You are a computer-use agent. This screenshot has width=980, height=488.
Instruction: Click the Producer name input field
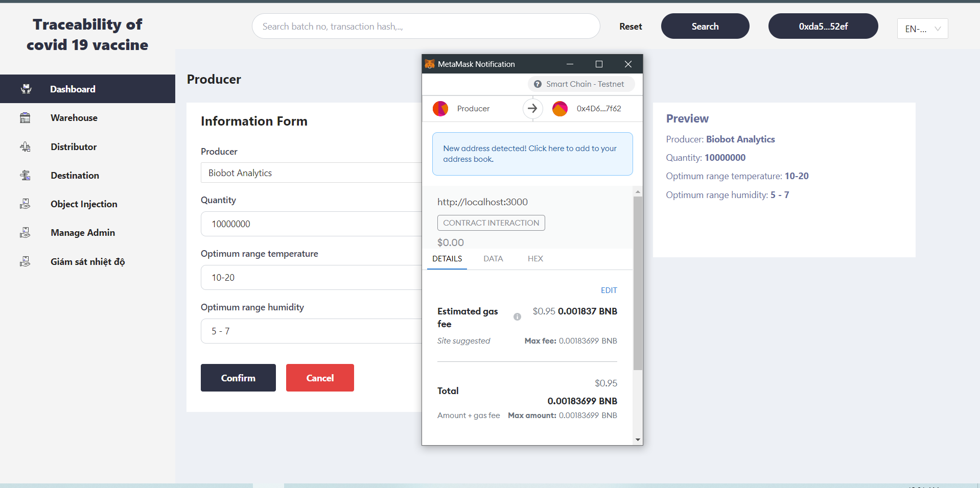click(311, 173)
